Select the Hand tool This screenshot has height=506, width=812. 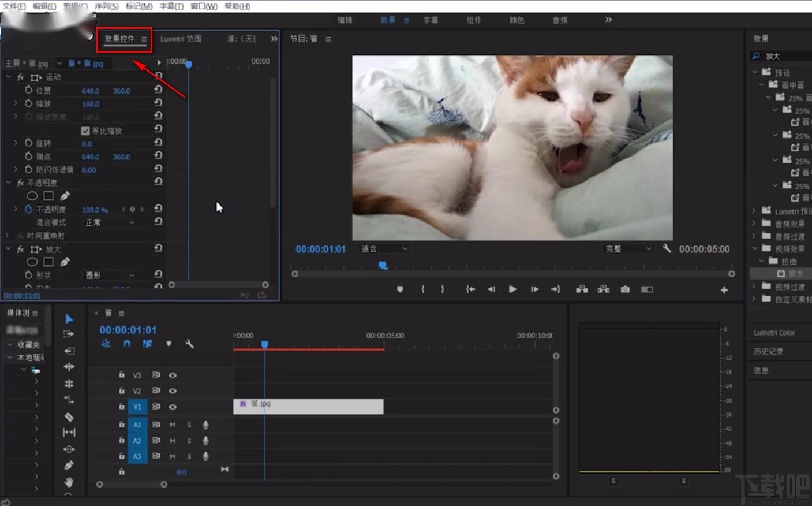click(69, 482)
